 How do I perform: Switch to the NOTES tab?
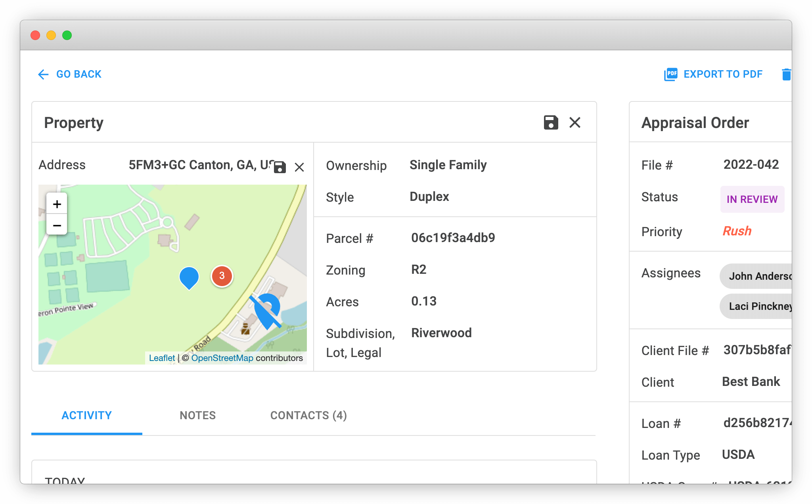197,415
